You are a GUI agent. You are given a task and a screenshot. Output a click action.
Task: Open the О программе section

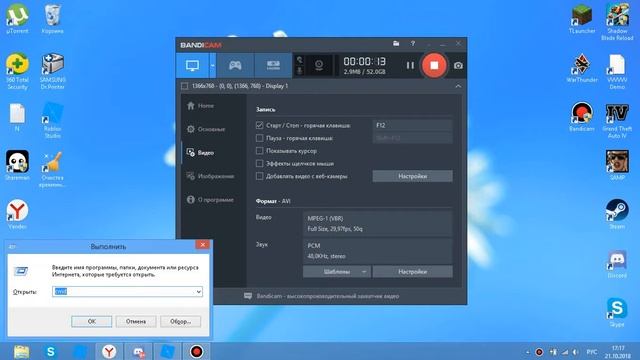(x=210, y=200)
